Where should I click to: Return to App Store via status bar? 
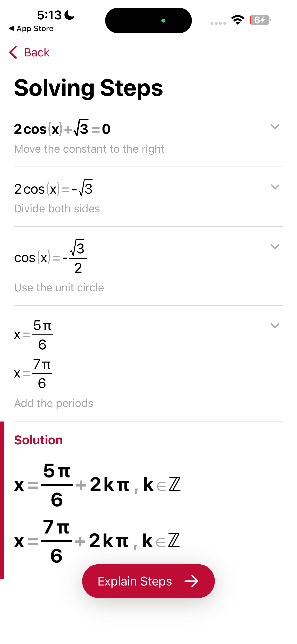(x=31, y=29)
